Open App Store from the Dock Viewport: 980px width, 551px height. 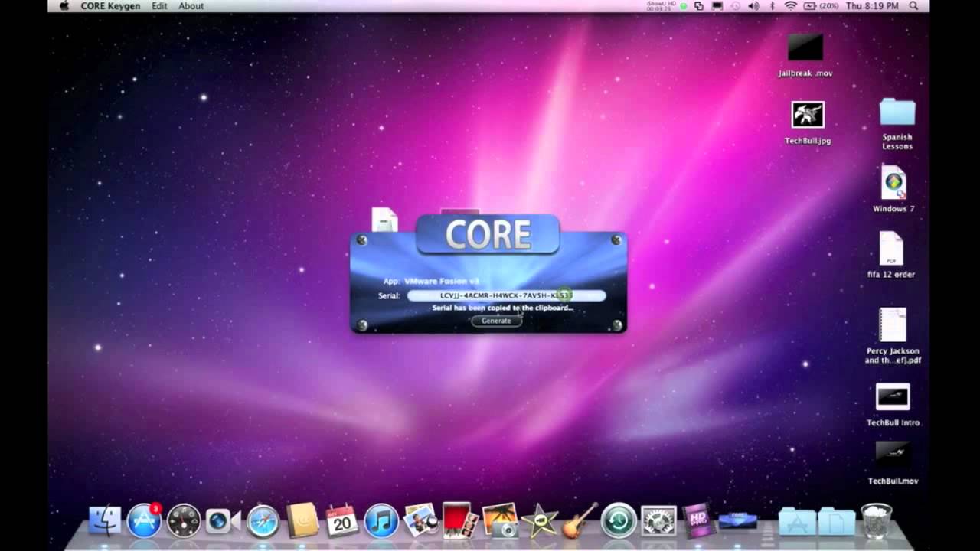[x=144, y=520]
